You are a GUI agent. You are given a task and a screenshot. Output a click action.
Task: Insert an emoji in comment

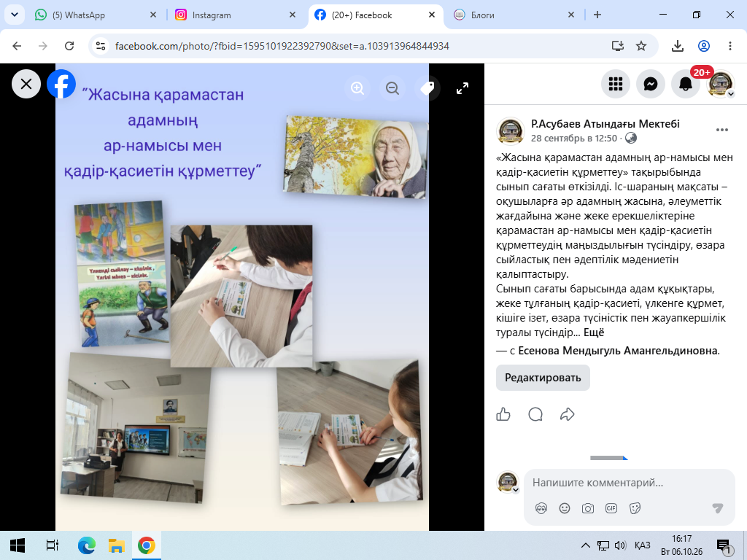pos(565,508)
